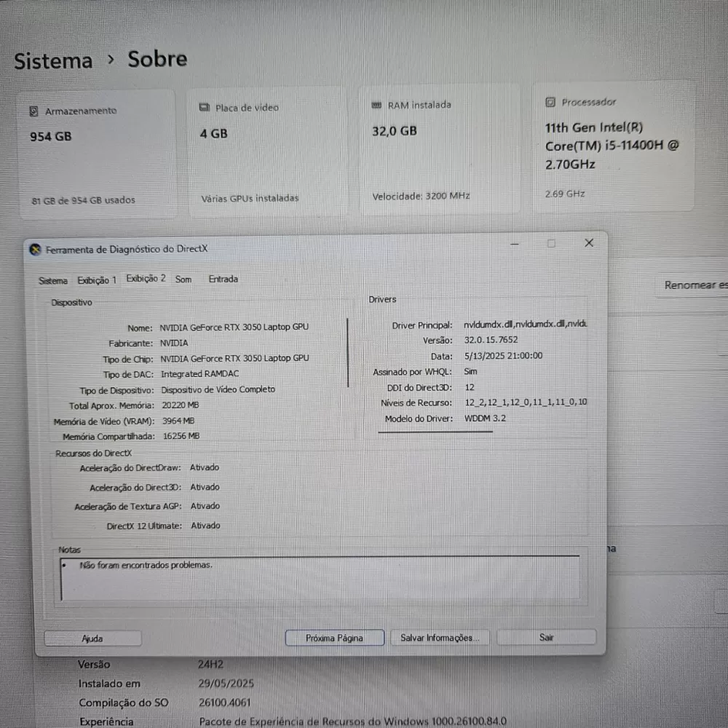Click inside the Notas text box
This screenshot has height=728, width=728.
point(320,580)
